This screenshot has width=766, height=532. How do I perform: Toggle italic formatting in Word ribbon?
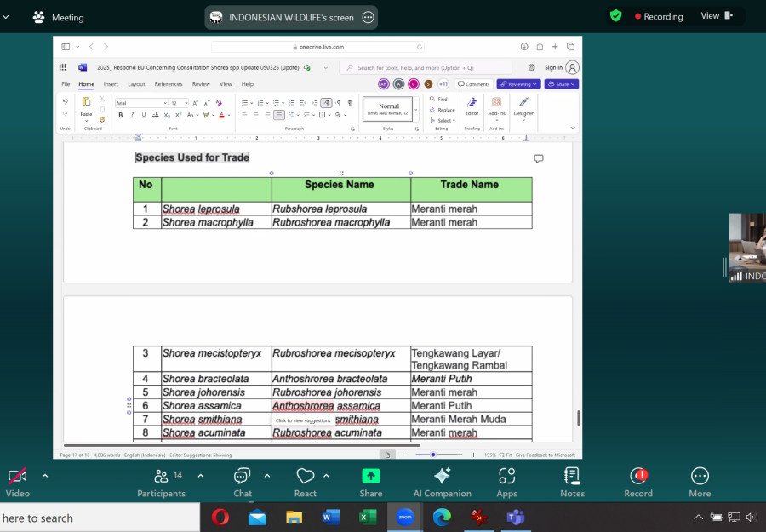click(x=132, y=115)
